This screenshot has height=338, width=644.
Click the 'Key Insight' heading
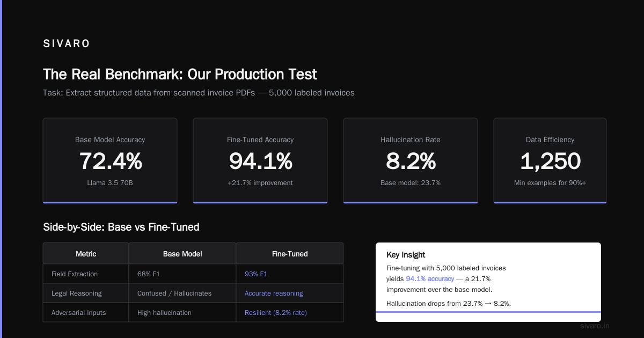406,255
